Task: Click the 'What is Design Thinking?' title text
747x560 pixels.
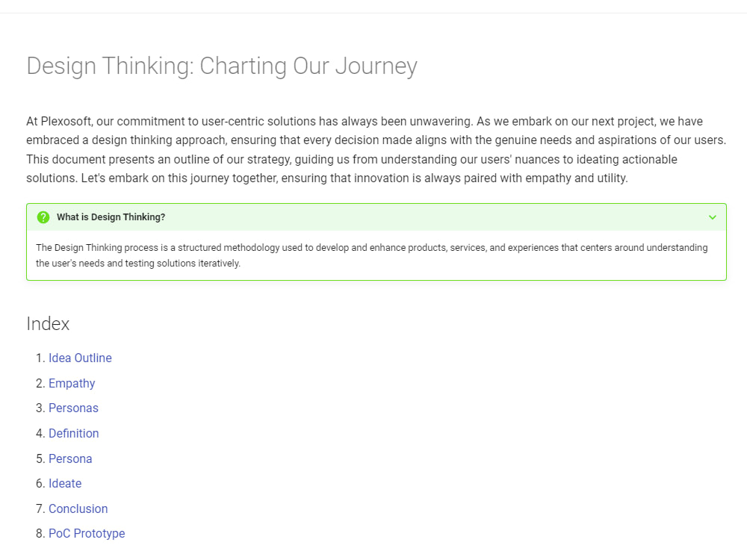Action: 111,217
